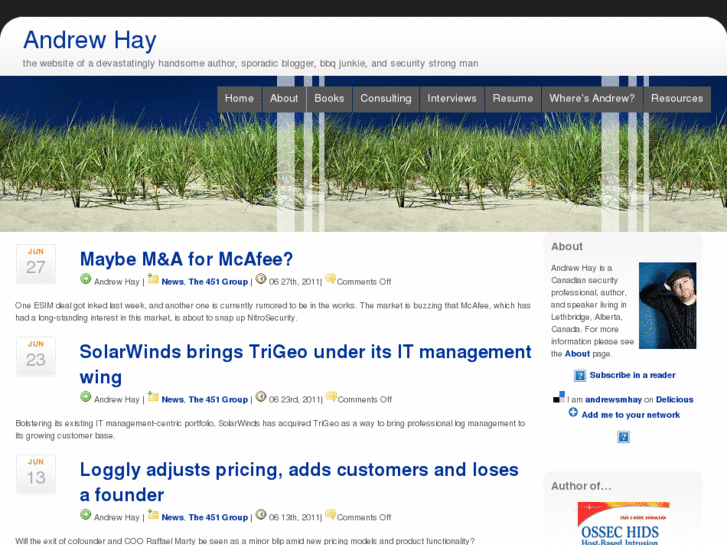The width and height of the screenshot is (727, 545).
Task: Select Where's Andrew? in the navigation
Action: click(x=592, y=99)
